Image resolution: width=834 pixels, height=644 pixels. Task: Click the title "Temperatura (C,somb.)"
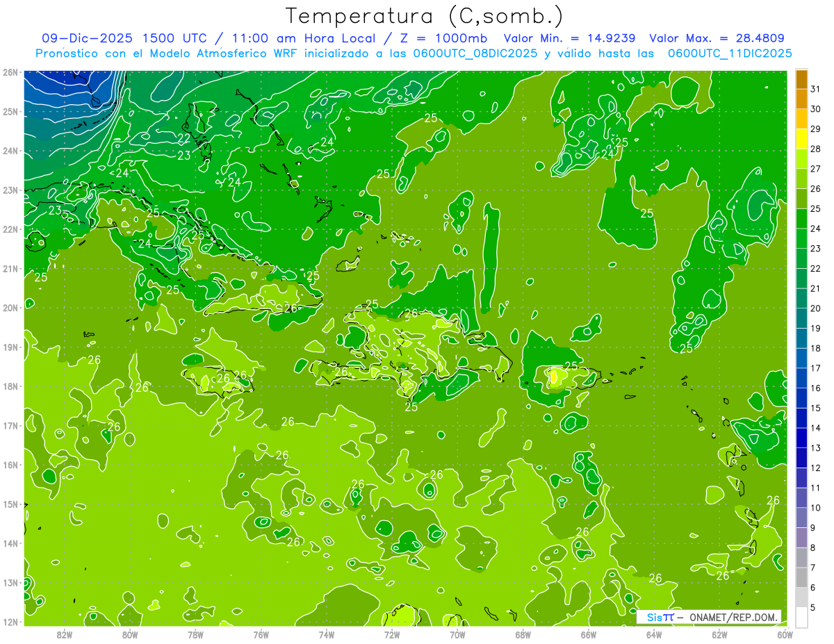pyautogui.click(x=425, y=17)
